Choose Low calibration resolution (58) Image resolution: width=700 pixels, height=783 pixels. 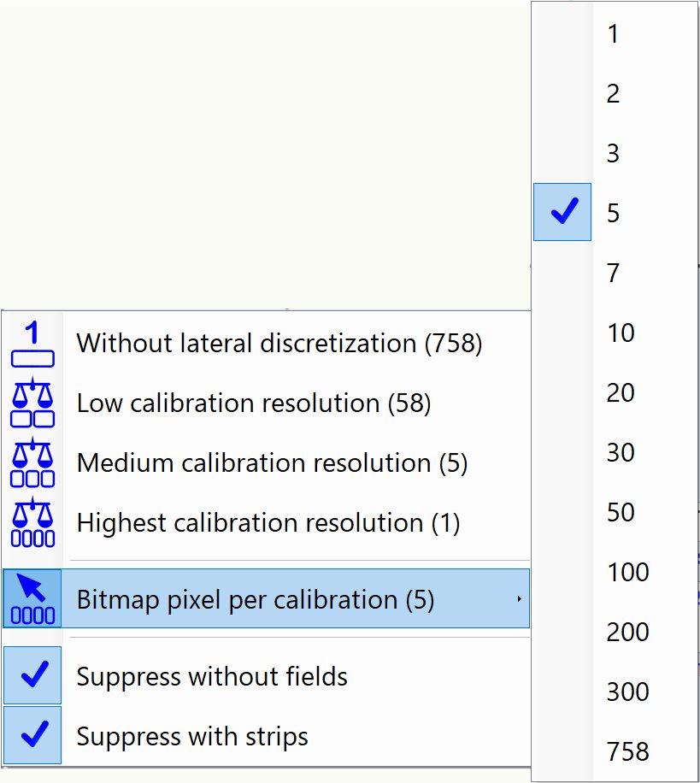(x=254, y=403)
